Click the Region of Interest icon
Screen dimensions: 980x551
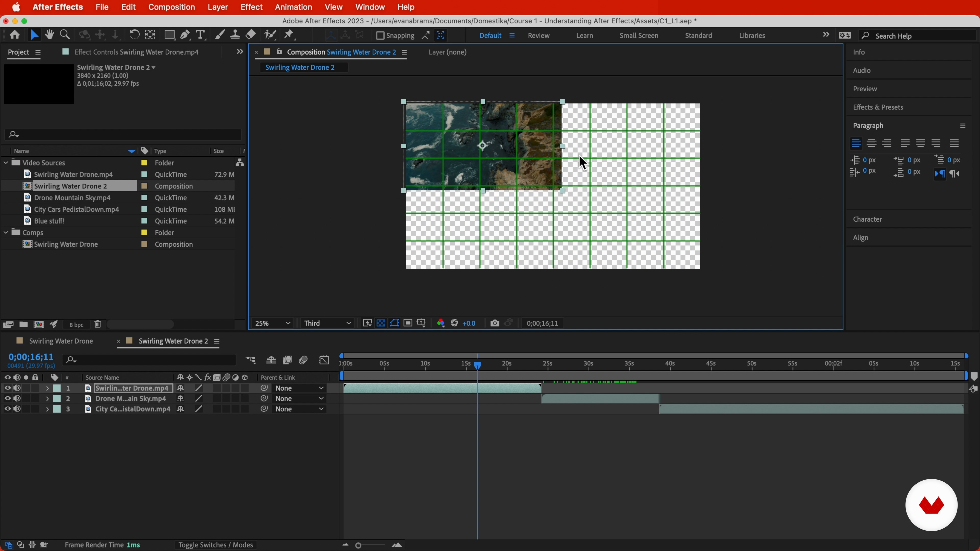(x=408, y=323)
